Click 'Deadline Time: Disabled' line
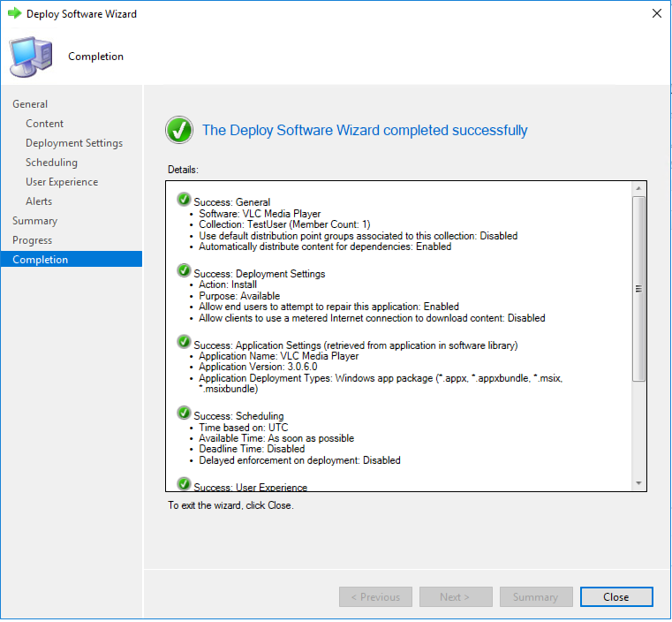The height and width of the screenshot is (622, 672). tap(252, 449)
